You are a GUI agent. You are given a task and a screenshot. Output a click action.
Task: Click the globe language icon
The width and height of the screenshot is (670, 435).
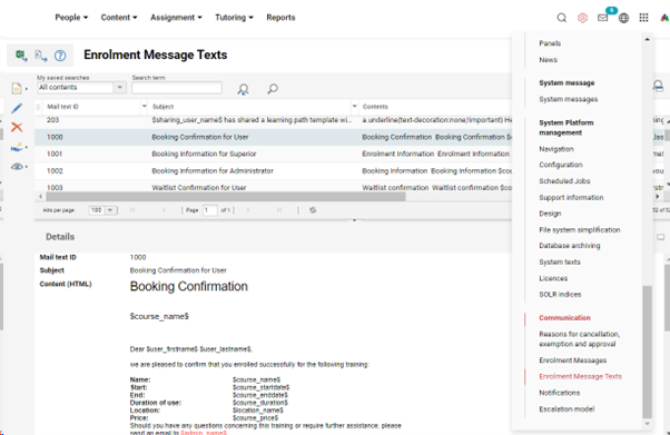tap(624, 18)
